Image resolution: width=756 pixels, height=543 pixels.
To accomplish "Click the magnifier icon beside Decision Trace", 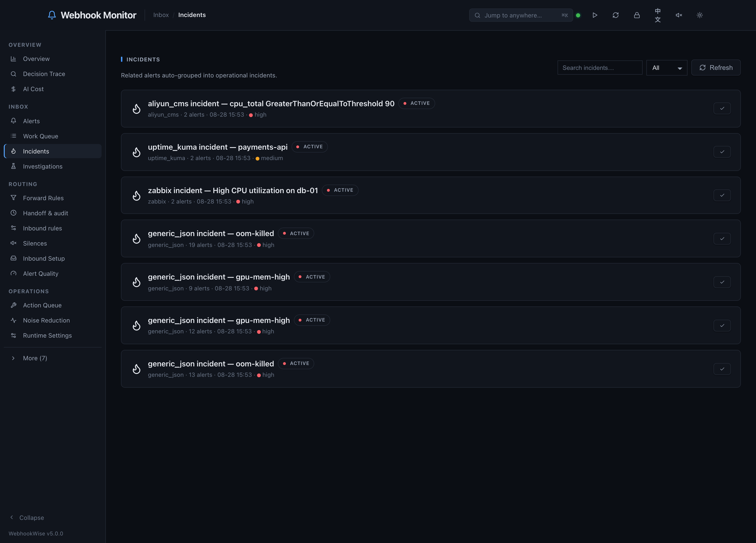I will pos(13,74).
